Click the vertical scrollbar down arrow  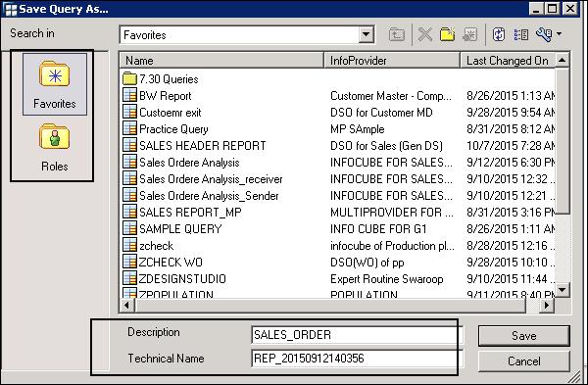click(x=562, y=289)
